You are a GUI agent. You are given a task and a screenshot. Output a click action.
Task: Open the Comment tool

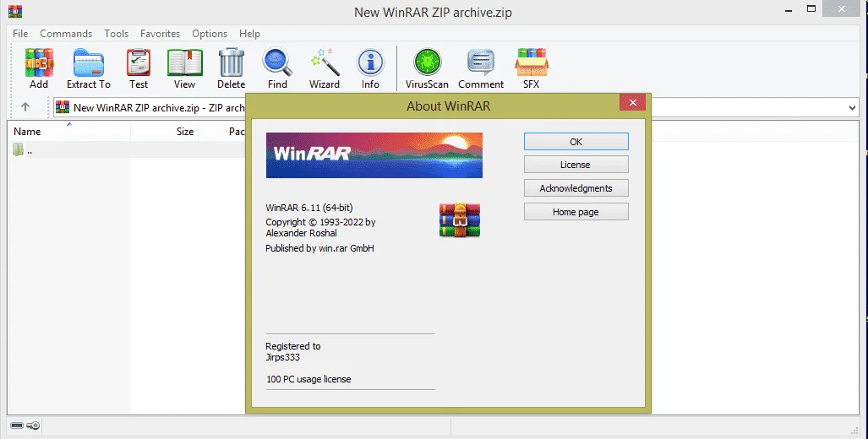tap(481, 68)
